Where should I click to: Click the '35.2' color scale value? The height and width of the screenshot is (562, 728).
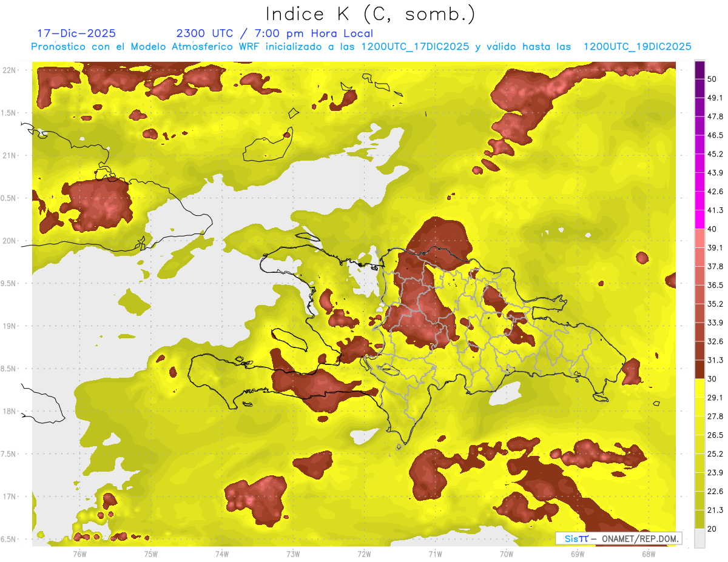715,304
